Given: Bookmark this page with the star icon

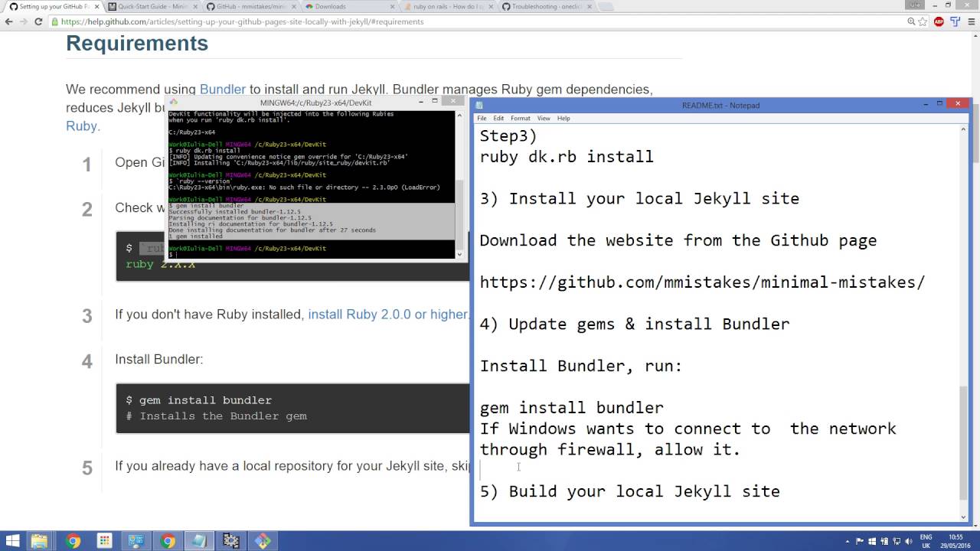Looking at the screenshot, I should point(923,21).
